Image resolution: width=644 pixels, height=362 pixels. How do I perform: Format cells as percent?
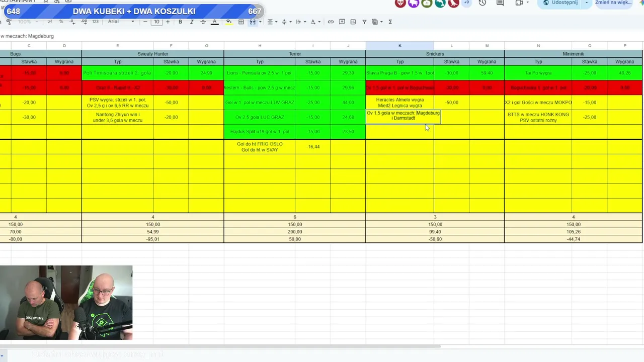click(x=61, y=22)
